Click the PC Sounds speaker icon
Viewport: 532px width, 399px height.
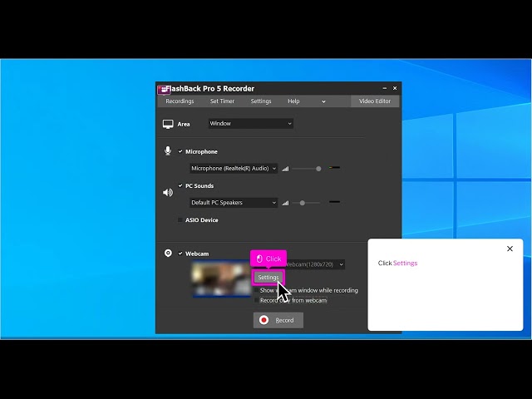click(168, 193)
